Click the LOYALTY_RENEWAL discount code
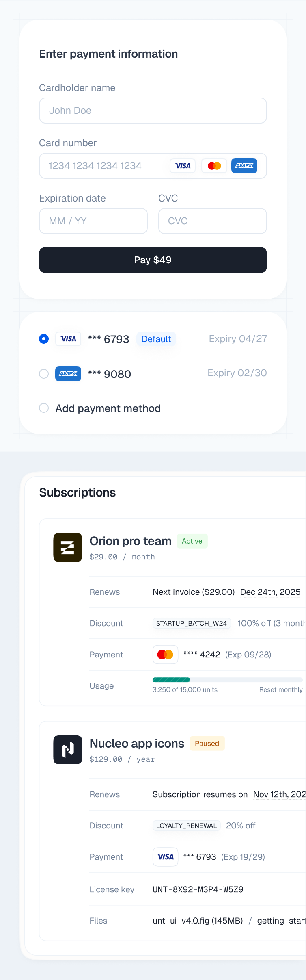 pyautogui.click(x=186, y=825)
